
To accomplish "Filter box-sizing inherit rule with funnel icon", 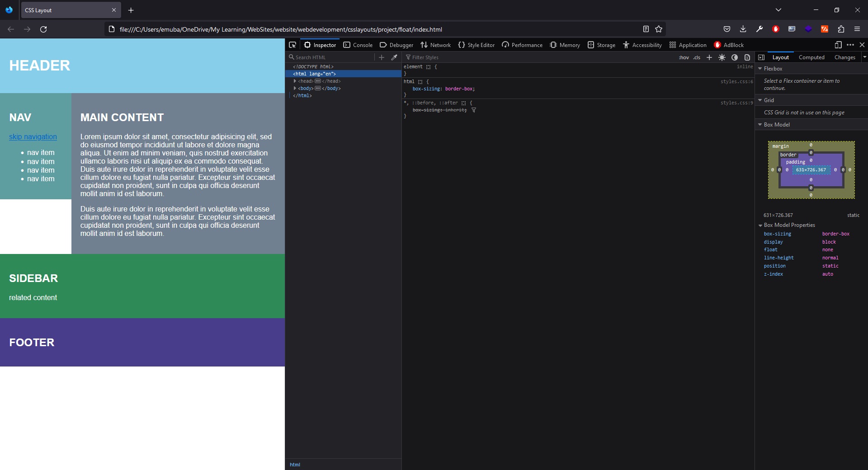I will (474, 110).
